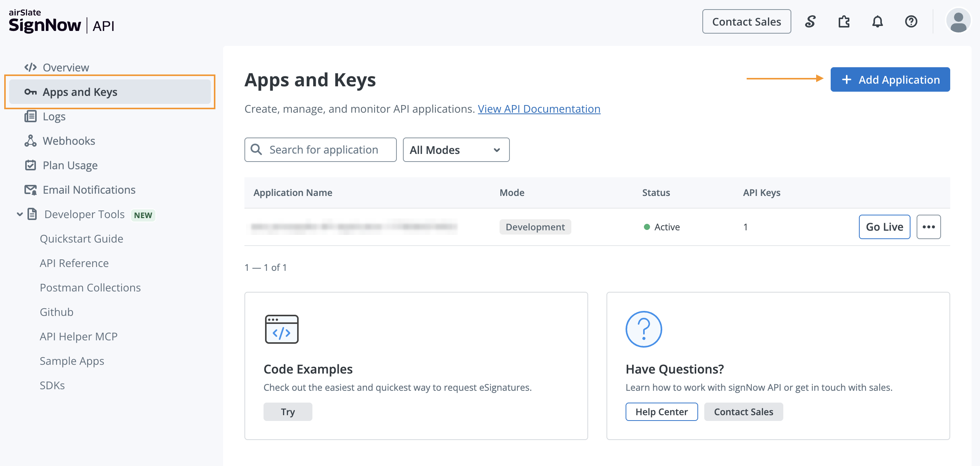980x466 pixels.
Task: Click the Development mode badge
Action: click(x=535, y=227)
